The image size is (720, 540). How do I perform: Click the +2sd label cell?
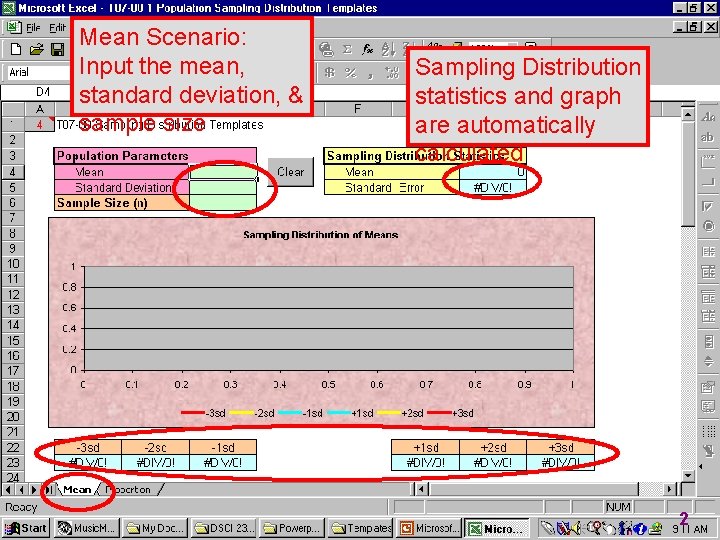tap(493, 447)
